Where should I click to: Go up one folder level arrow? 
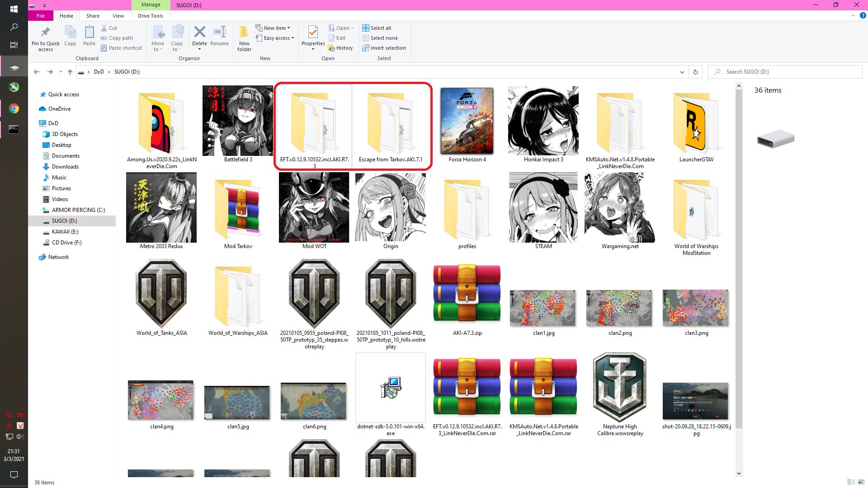(70, 72)
